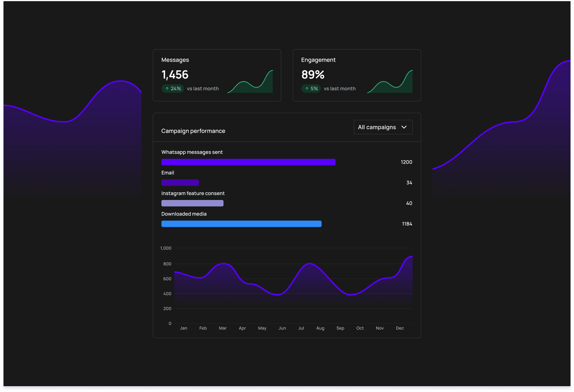Click the 24% up-arrow badge

[173, 89]
